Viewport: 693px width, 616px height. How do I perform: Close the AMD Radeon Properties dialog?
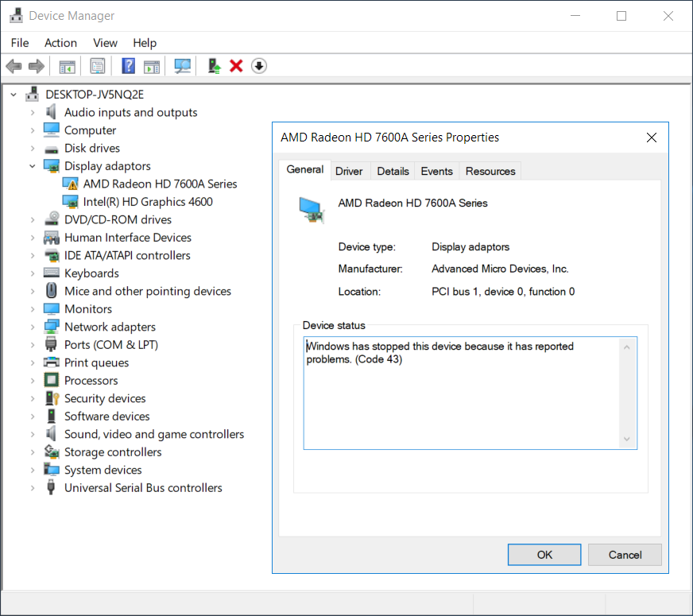tap(652, 138)
